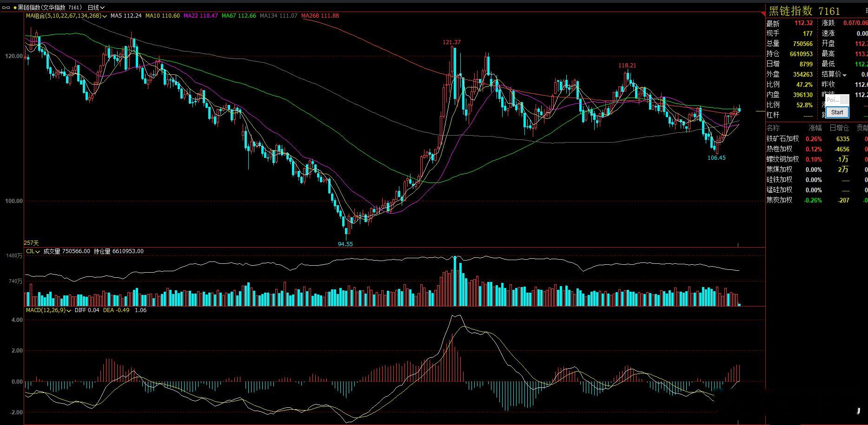Click the DEA -0.49 value
The image size is (868, 425).
pos(116,310)
